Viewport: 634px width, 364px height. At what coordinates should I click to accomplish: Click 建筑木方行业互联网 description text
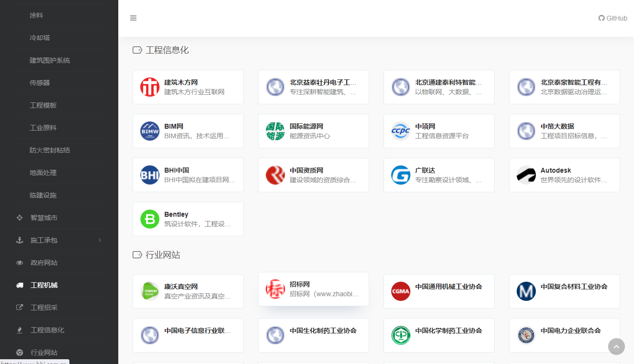[x=194, y=92]
